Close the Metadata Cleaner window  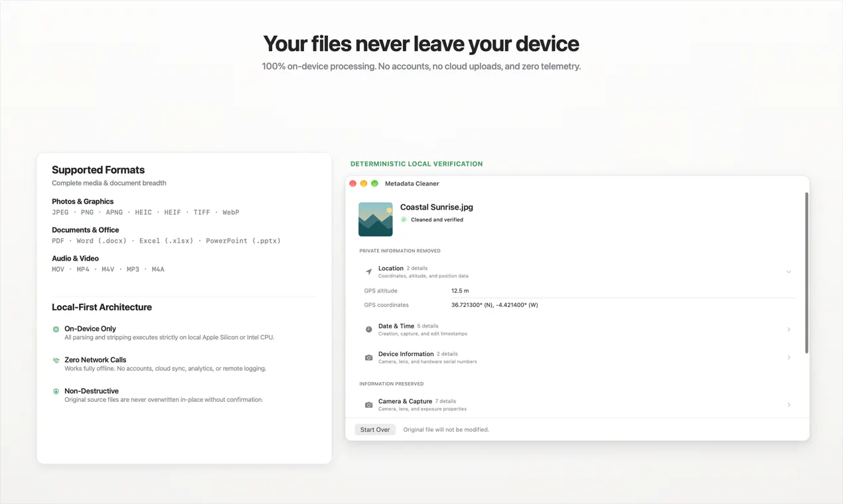(353, 184)
